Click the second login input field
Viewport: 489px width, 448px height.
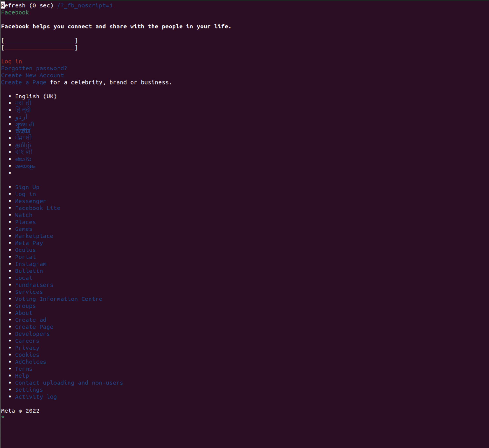40,48
